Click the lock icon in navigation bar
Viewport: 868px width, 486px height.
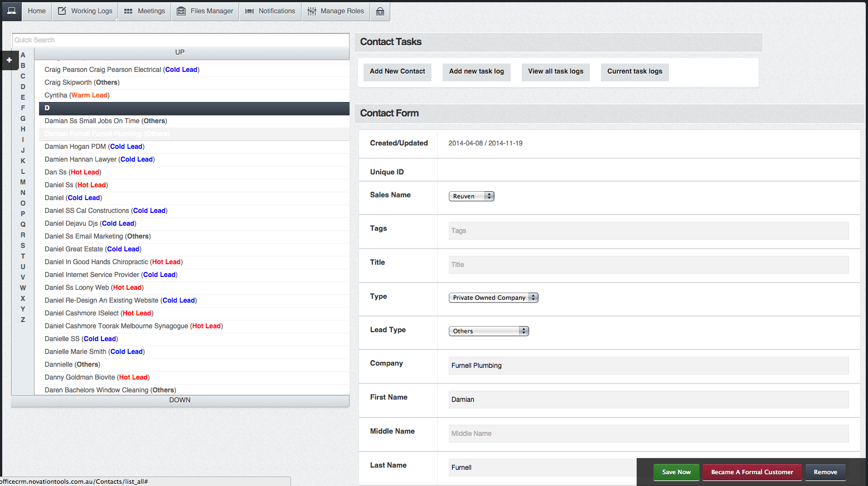pyautogui.click(x=380, y=11)
